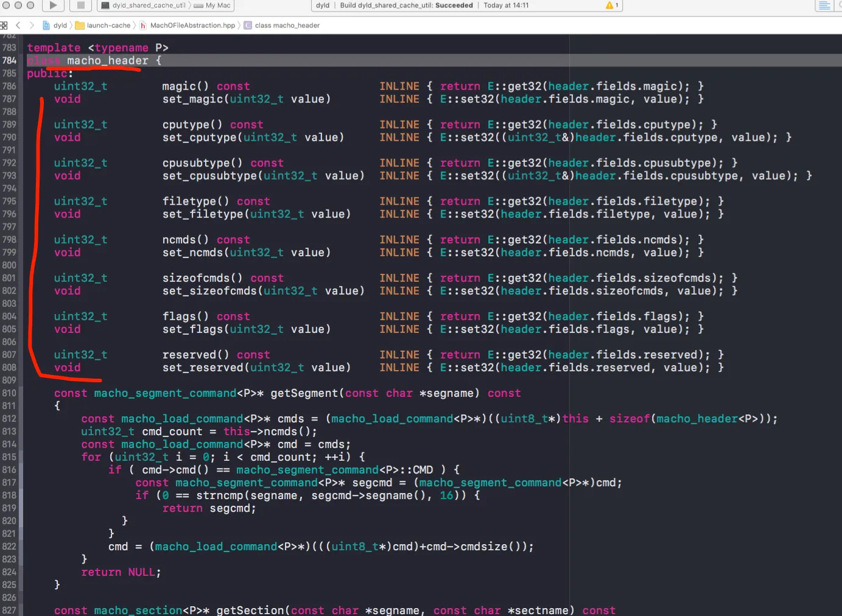Click 'set_cpusubtype(uint32_t value)' setter
This screenshot has width=842, height=616.
tap(264, 175)
